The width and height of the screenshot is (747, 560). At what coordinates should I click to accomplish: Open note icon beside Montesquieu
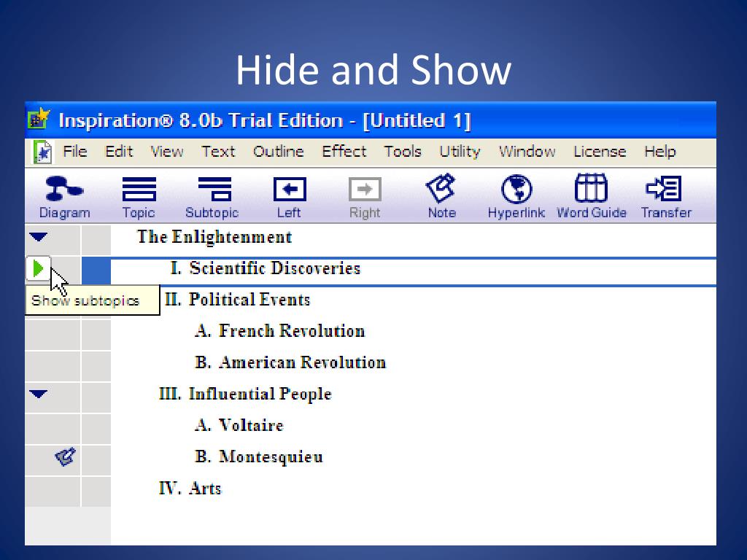pos(65,456)
